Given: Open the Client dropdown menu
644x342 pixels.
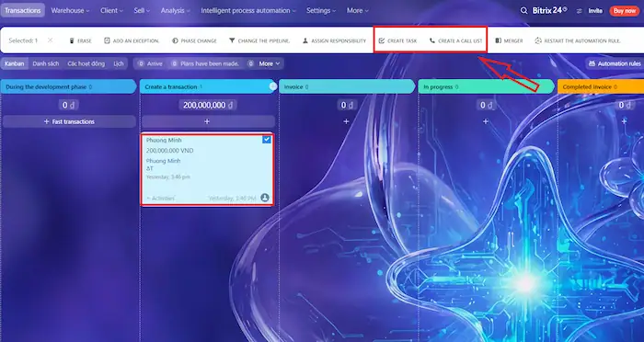Looking at the screenshot, I should point(111,11).
